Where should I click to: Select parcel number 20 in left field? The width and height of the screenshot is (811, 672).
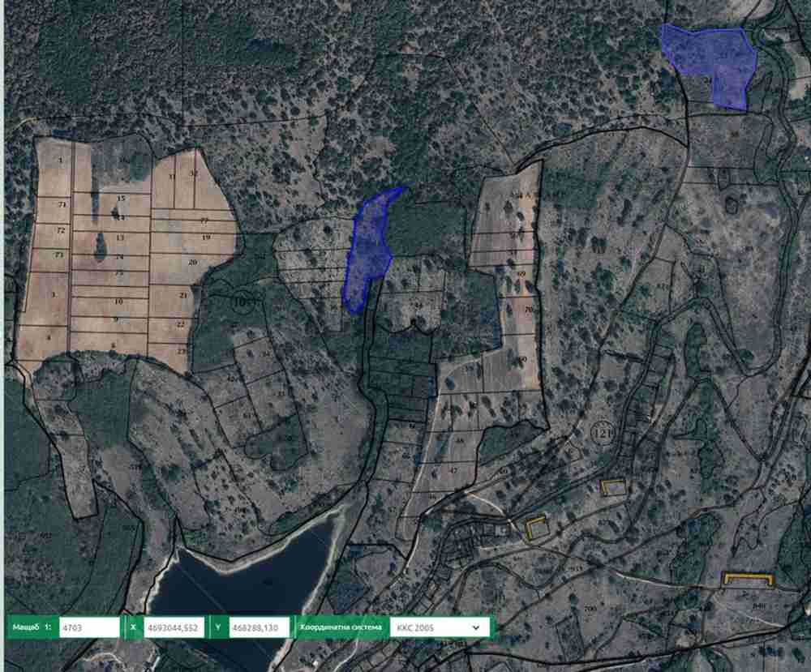193,263
